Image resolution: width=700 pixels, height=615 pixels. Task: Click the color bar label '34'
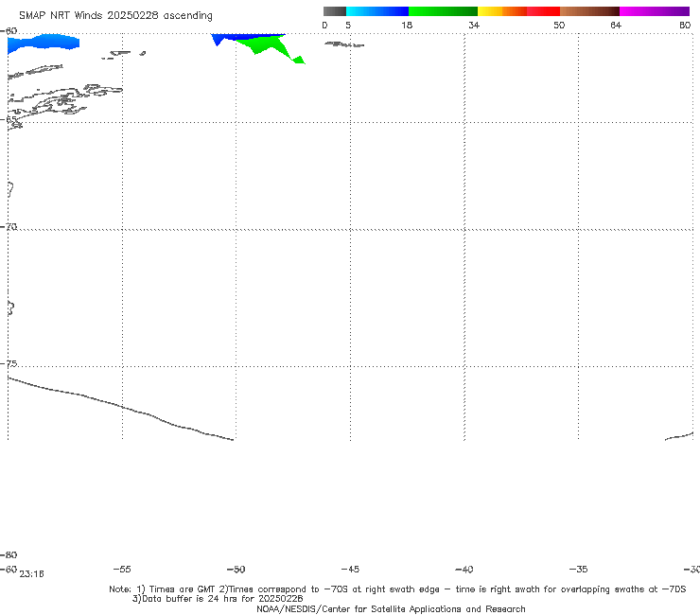coord(474,25)
